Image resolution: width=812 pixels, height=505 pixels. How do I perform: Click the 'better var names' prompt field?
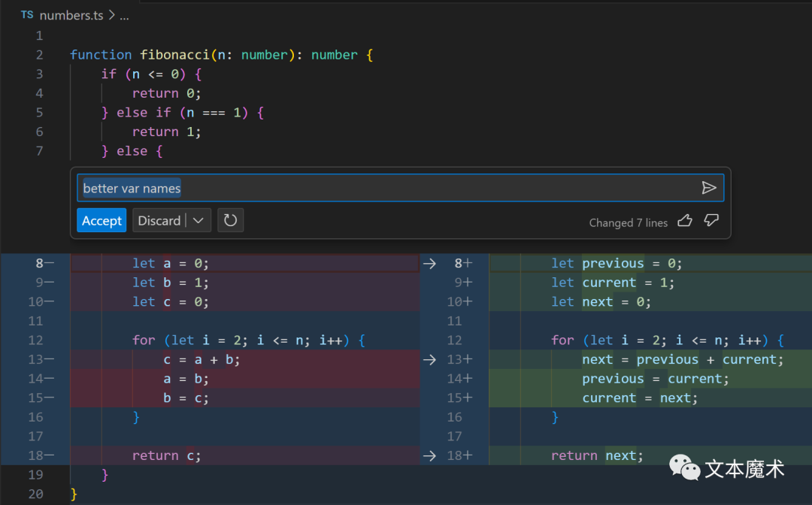tap(400, 188)
